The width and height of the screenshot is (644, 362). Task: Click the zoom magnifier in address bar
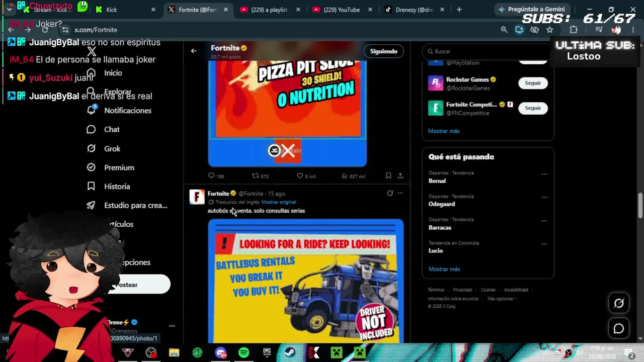pos(504,30)
